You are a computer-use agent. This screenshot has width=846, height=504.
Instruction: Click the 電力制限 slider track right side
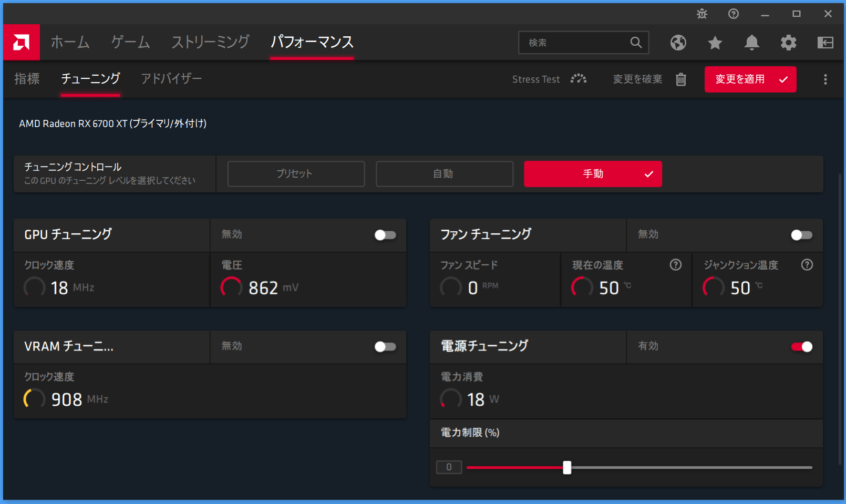(x=692, y=467)
